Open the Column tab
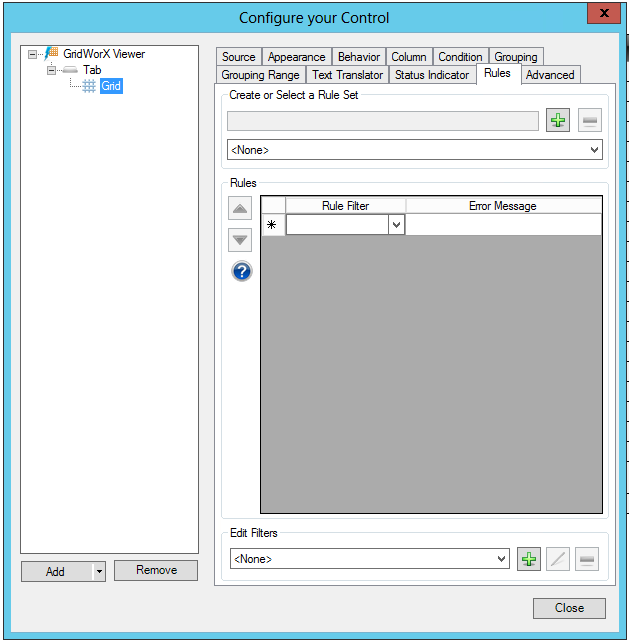This screenshot has width=629, height=642. 409,57
